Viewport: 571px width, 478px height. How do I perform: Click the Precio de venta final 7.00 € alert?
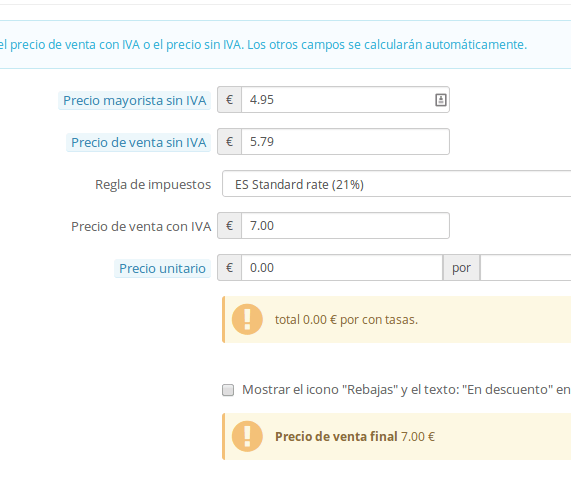[397, 436]
